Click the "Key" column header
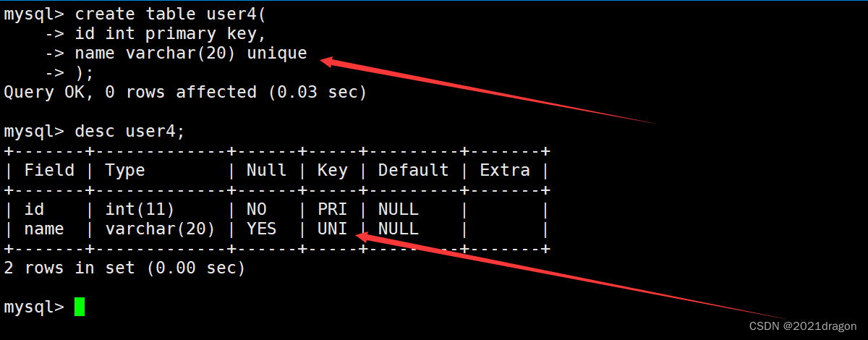868x340 pixels. coord(332,171)
